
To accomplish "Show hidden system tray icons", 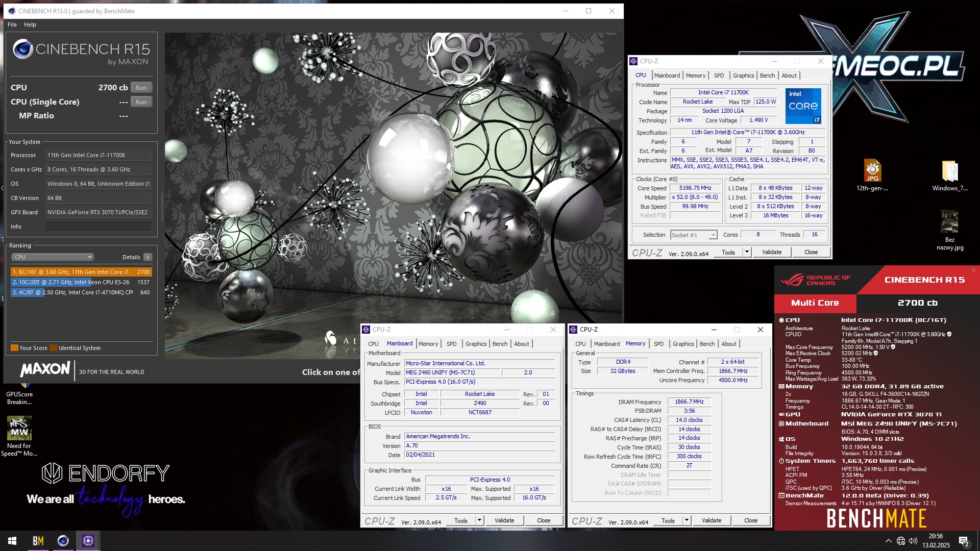I will coord(888,541).
